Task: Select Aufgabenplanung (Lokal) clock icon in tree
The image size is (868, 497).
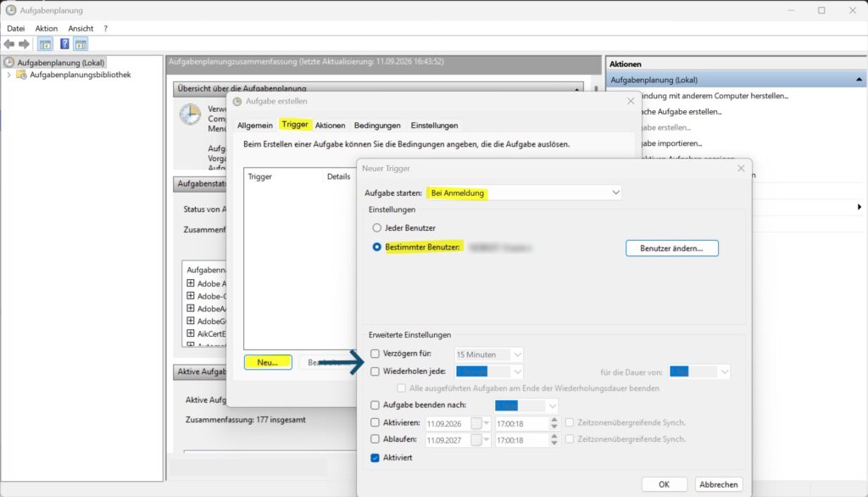Action: (8, 63)
